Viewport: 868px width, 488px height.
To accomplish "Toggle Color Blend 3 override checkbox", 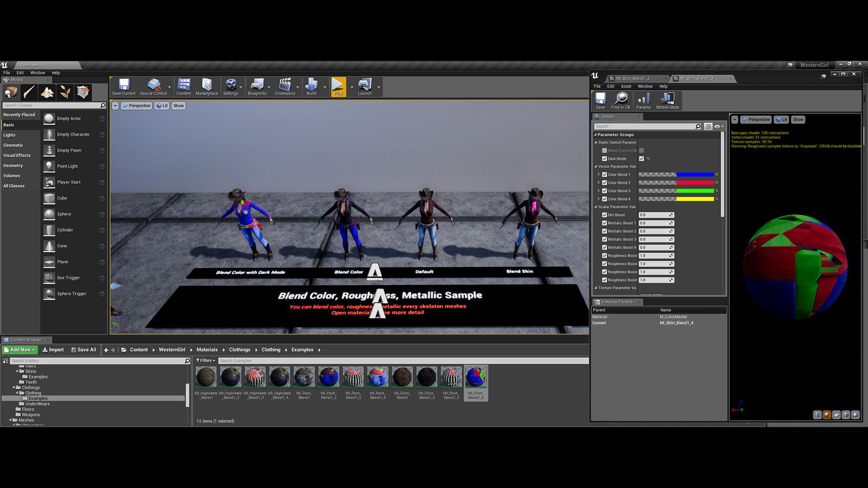I will (x=604, y=191).
